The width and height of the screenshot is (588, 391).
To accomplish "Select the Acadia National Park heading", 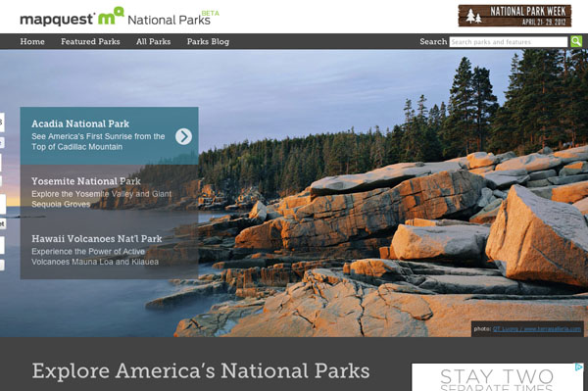I will coord(80,123).
